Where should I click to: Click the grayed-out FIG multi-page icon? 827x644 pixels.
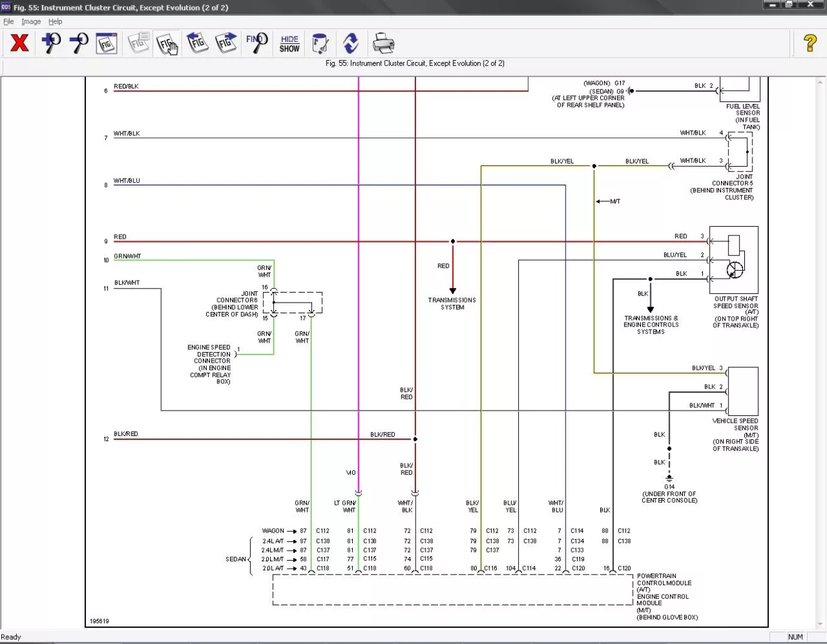coord(138,43)
